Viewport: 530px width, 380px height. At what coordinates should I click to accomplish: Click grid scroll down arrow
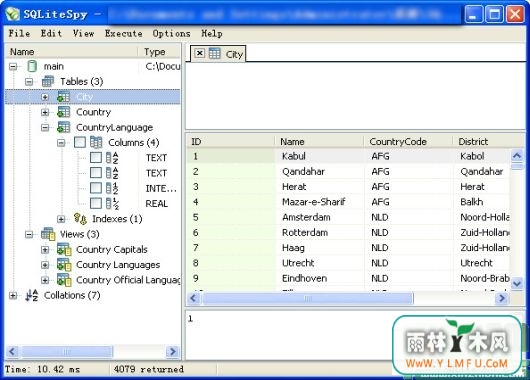click(517, 283)
